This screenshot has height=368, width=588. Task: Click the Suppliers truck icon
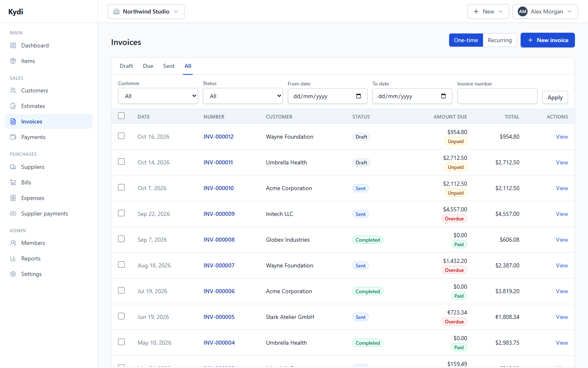tap(13, 167)
